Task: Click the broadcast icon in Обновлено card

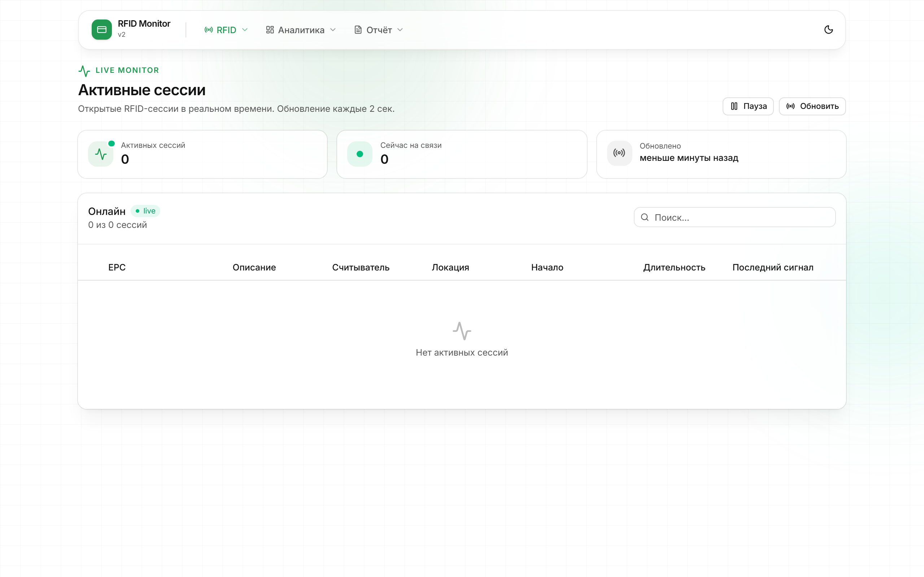Action: [x=619, y=153]
